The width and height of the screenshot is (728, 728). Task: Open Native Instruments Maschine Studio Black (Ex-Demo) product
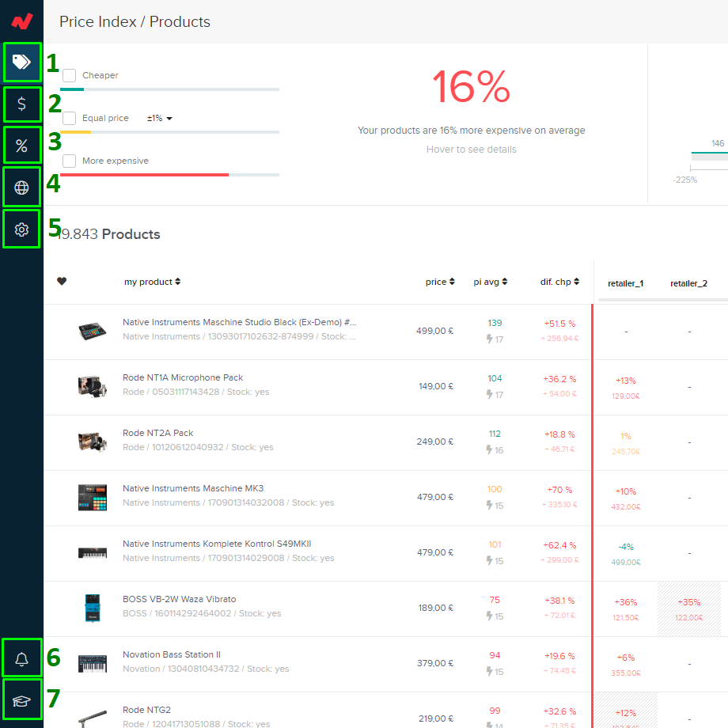pyautogui.click(x=239, y=322)
